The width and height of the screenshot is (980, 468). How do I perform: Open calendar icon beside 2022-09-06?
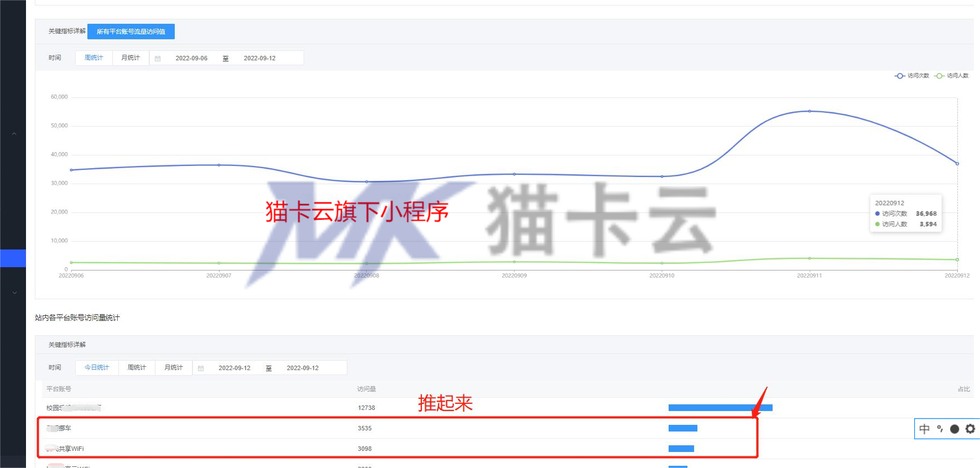[x=158, y=58]
